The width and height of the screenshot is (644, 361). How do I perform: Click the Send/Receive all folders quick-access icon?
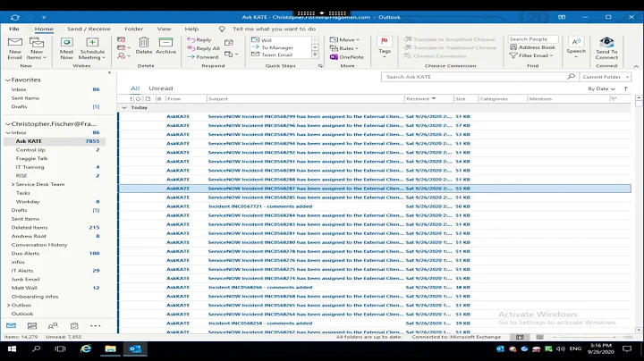[x=15, y=17]
